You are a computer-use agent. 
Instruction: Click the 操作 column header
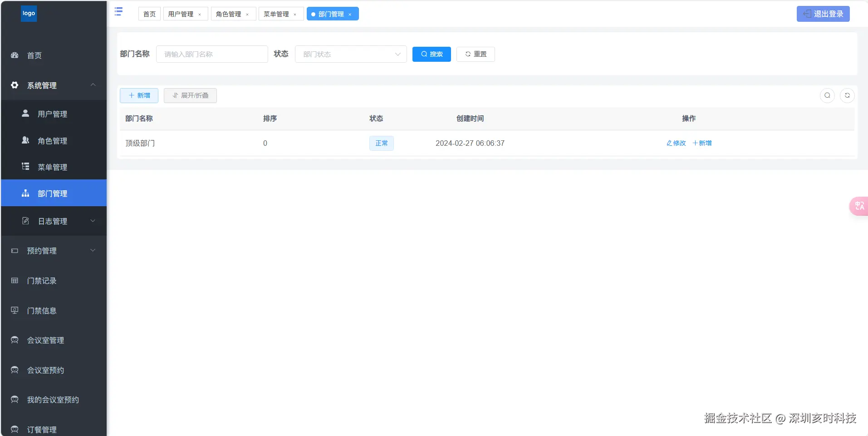point(689,119)
